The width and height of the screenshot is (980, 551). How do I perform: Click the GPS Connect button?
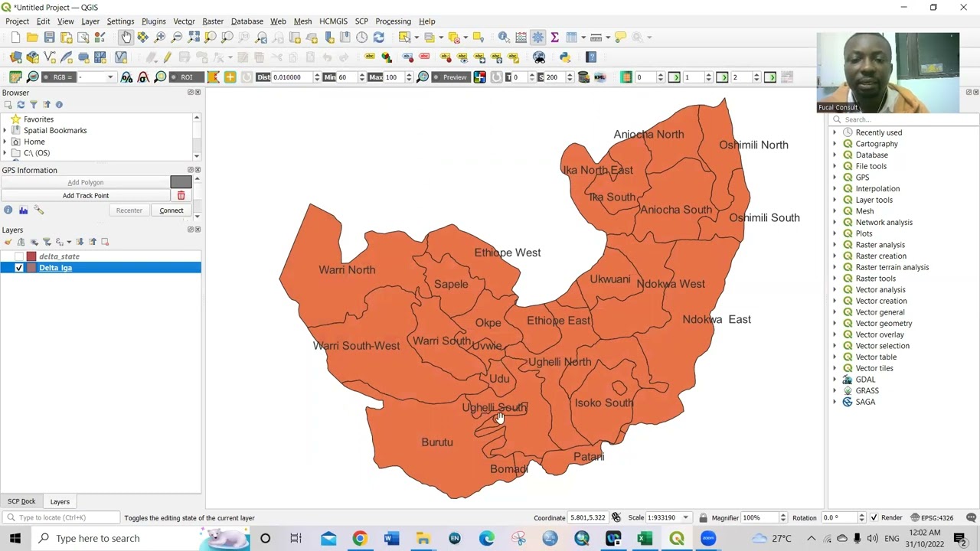(171, 210)
